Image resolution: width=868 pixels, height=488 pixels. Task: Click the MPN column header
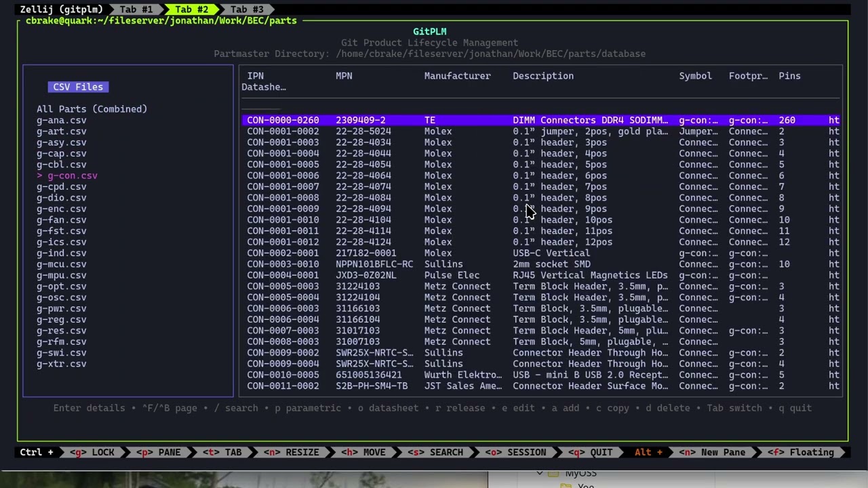click(344, 76)
